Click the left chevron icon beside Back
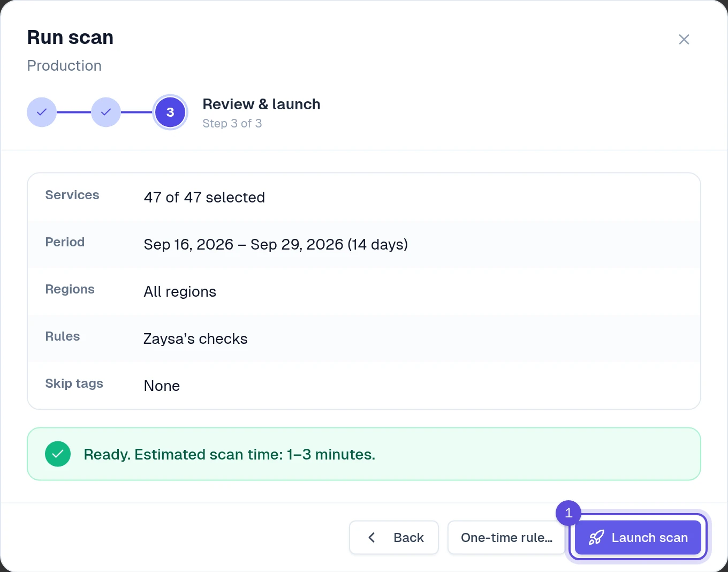Screen dimensions: 728x572 (371, 538)
